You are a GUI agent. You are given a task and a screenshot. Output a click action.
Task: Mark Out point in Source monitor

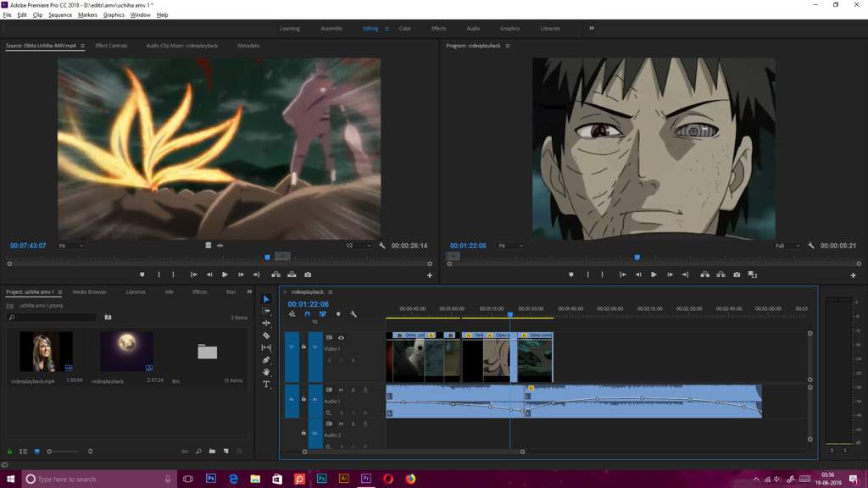click(173, 274)
